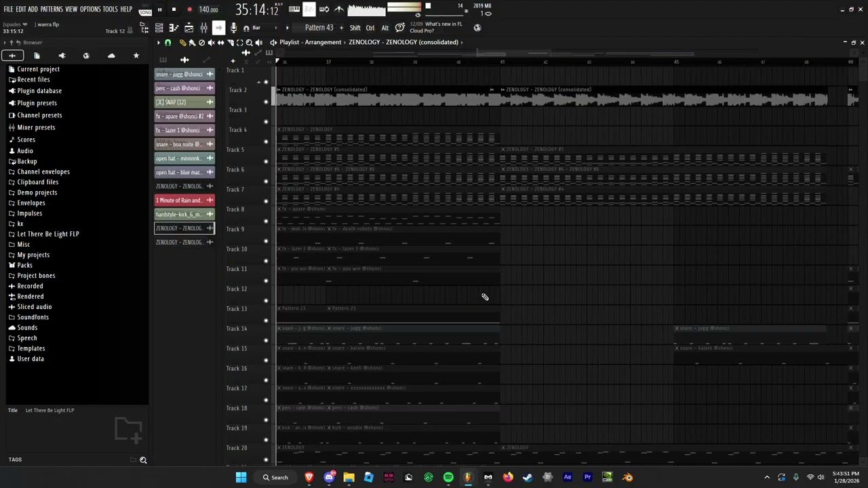
Task: Open the Bar snap dropdown
Action: pyautogui.click(x=263, y=28)
